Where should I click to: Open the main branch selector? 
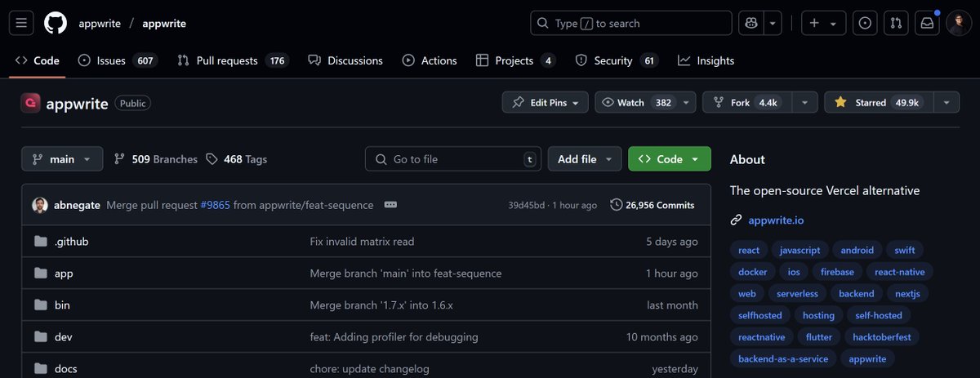62,159
